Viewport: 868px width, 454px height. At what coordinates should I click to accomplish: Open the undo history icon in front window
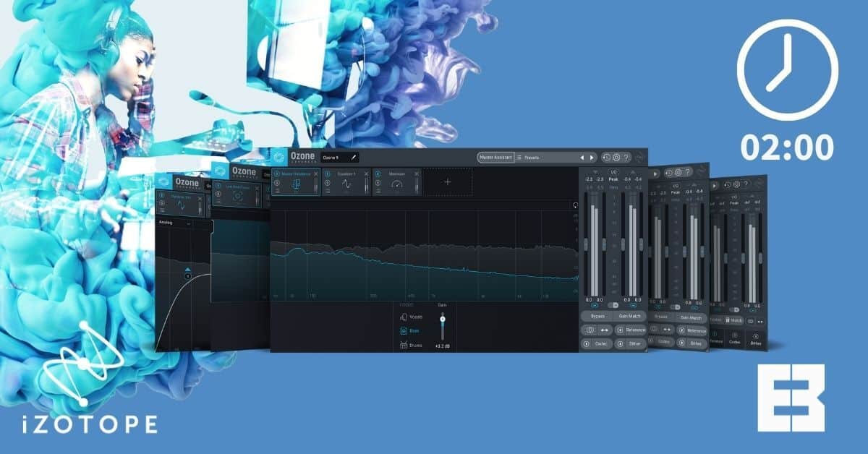pos(606,158)
